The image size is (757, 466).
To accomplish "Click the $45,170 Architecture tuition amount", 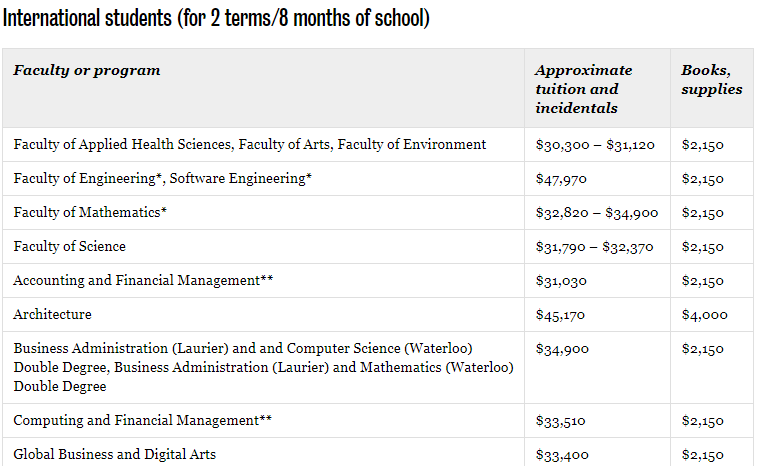I will 561,315.
